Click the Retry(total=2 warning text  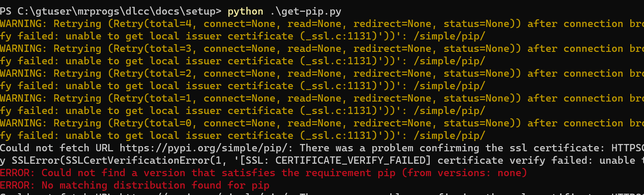[153, 73]
